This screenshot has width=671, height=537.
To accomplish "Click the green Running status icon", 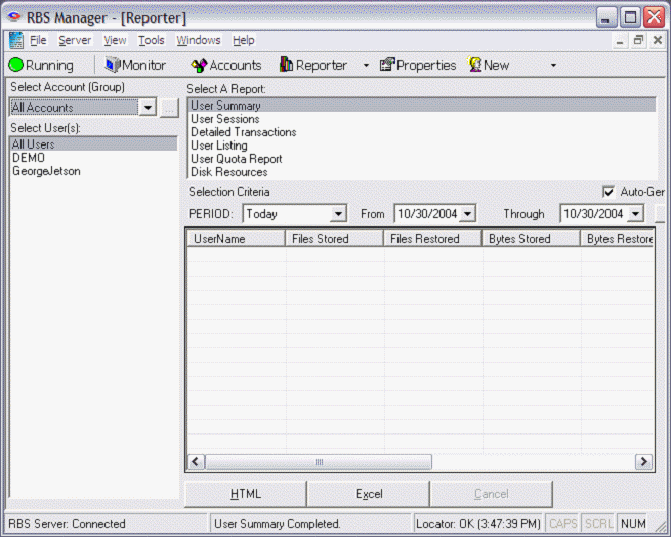I will pyautogui.click(x=16, y=65).
